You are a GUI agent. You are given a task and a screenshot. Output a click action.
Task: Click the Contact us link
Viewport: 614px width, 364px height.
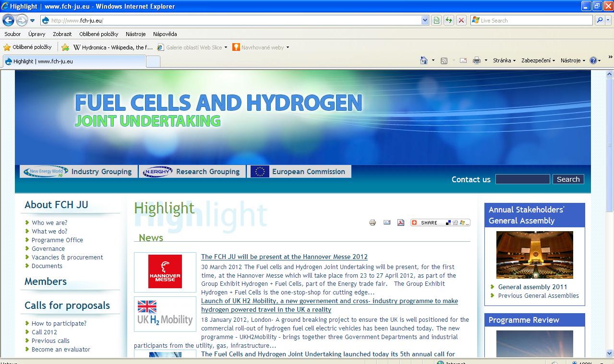coord(471,179)
